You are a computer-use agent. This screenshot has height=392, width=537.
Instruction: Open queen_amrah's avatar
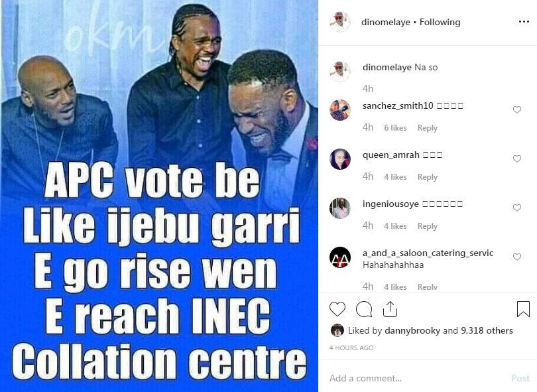(x=339, y=159)
